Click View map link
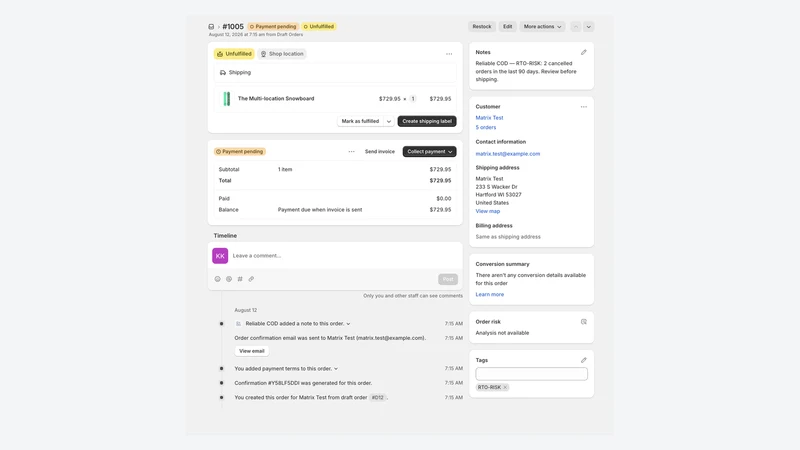Viewport: 800px width, 450px height. (488, 211)
